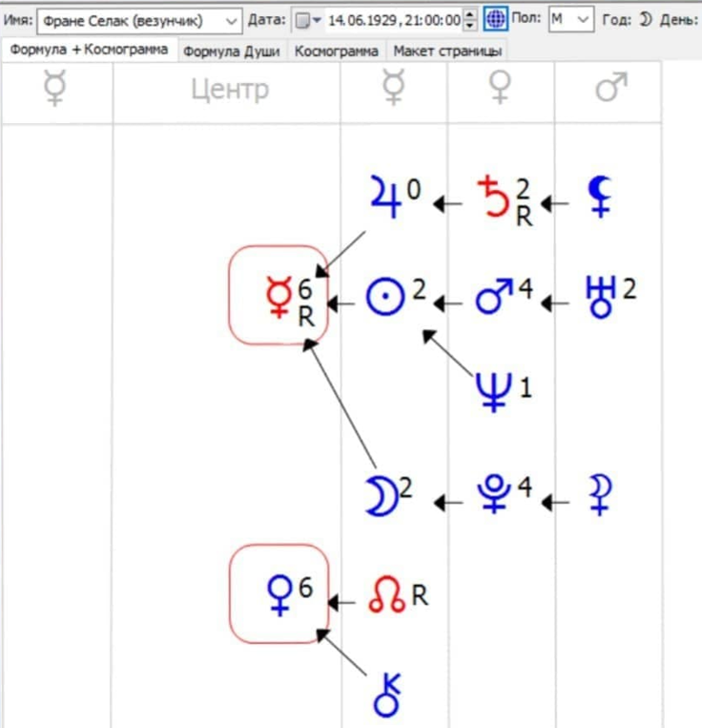The height and width of the screenshot is (728, 702).
Task: Select the blue Proserpina symbol right of Pluto
Action: (x=600, y=495)
